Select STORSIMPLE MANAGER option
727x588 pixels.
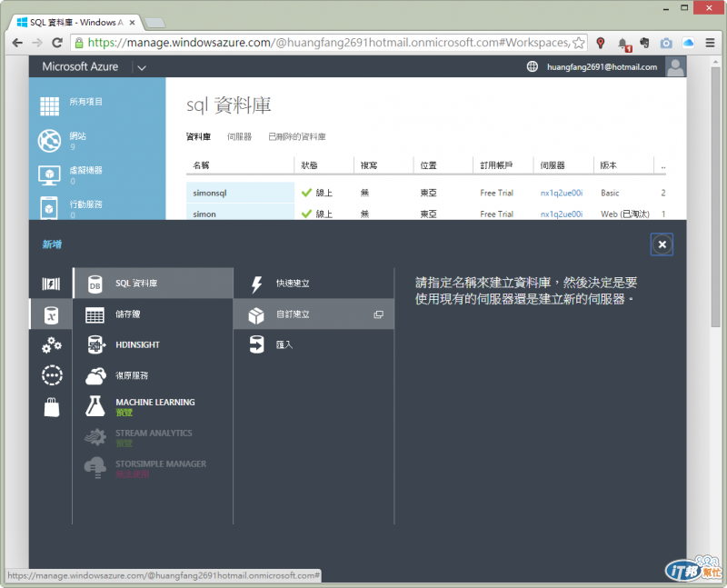[x=154, y=468]
